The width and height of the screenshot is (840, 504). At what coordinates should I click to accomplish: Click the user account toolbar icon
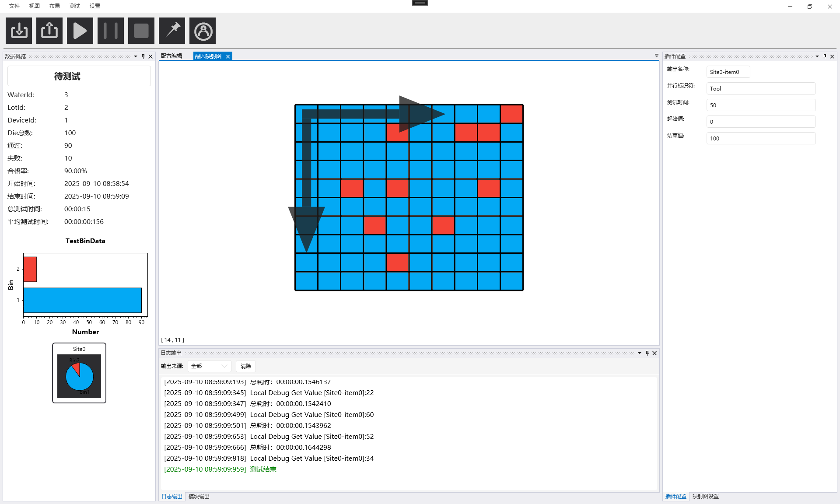(203, 31)
